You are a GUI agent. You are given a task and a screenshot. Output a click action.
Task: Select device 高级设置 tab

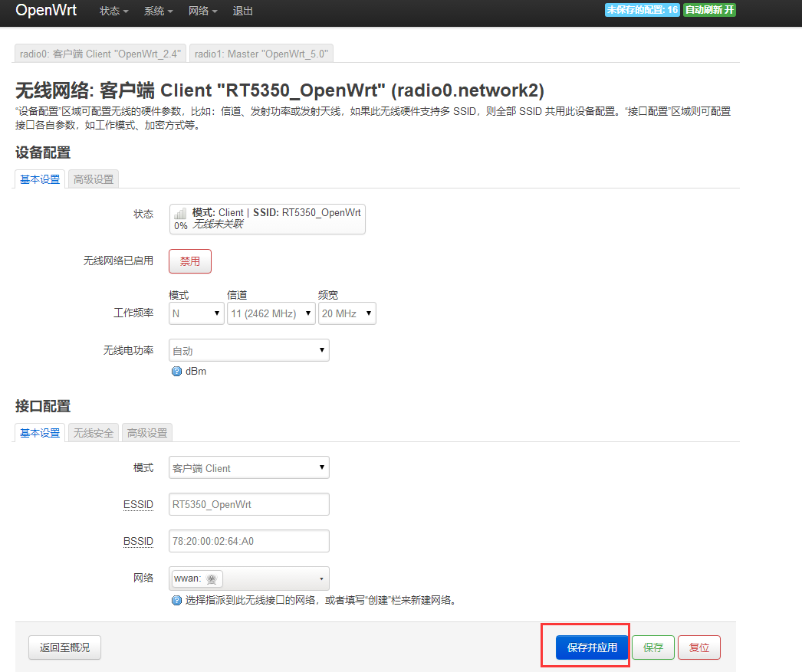tap(93, 179)
